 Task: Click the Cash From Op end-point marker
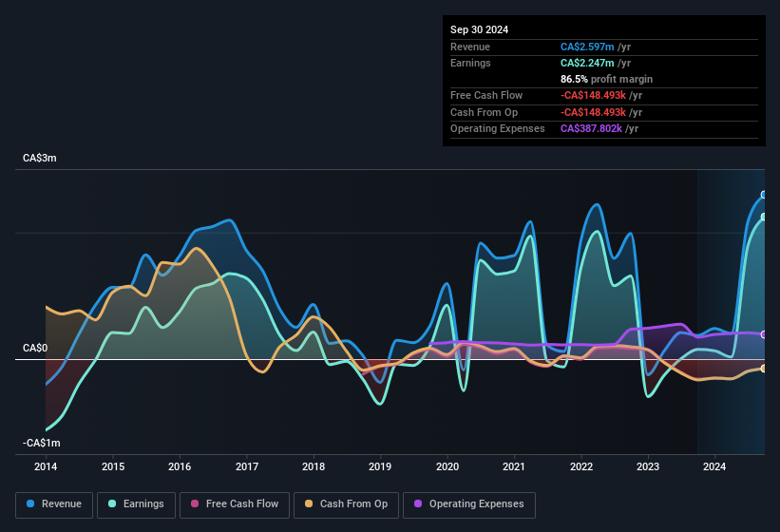coord(764,369)
